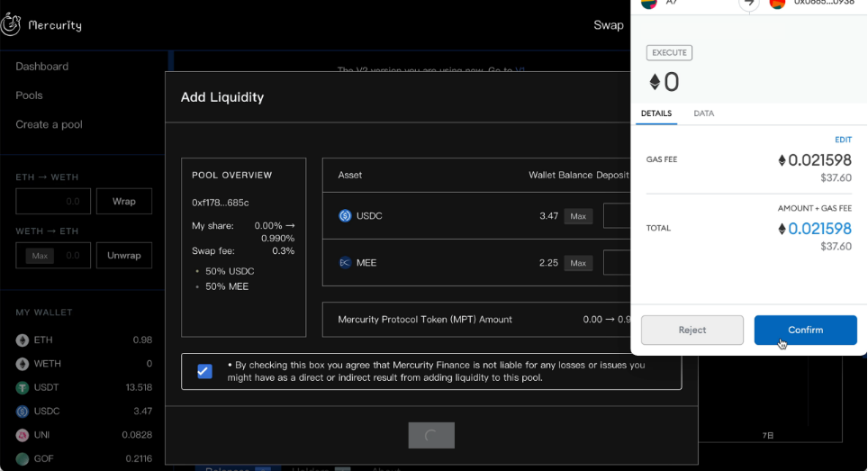
Task: Click the Wrap button
Action: (x=124, y=201)
